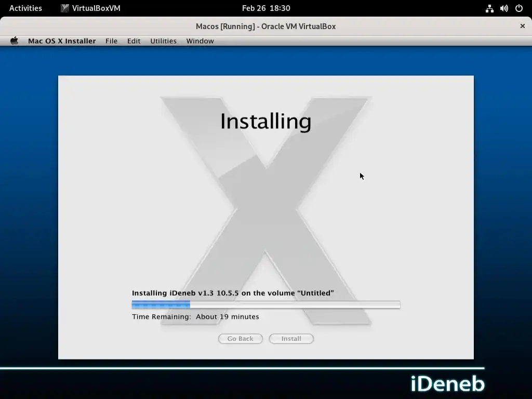The height and width of the screenshot is (399, 532).
Task: Click the large Installing heading
Action: pos(265,121)
